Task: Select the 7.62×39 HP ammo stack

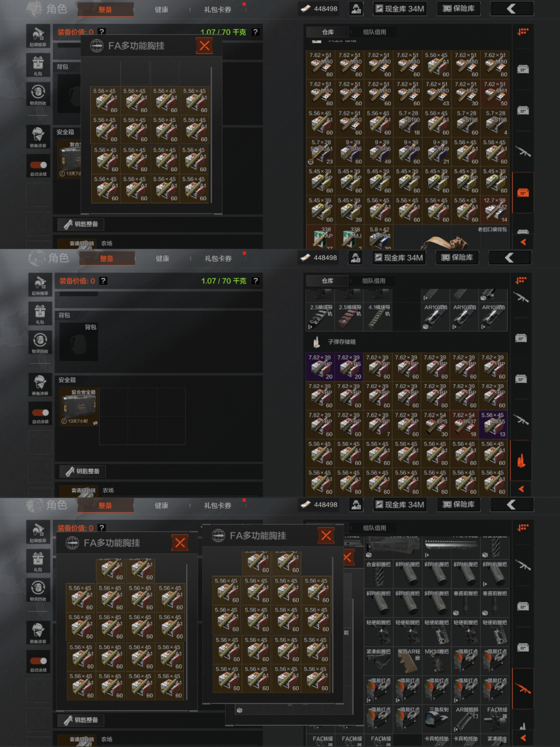Action: [320, 367]
